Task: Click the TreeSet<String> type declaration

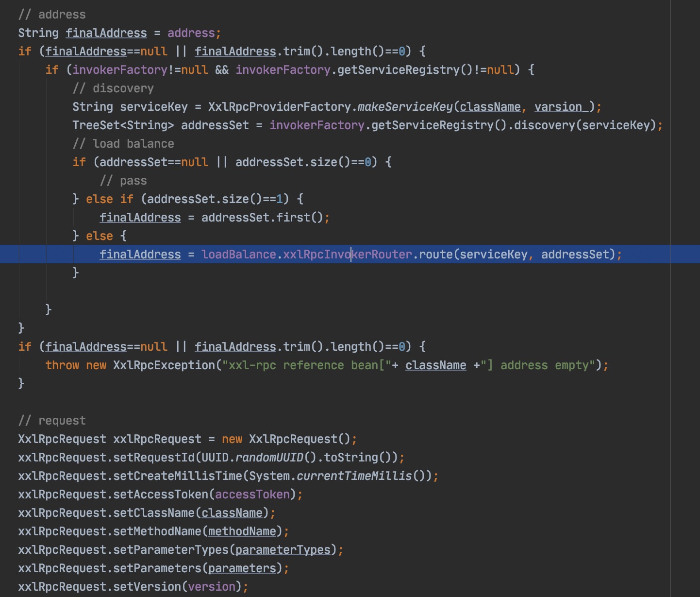Action: pyautogui.click(x=123, y=125)
